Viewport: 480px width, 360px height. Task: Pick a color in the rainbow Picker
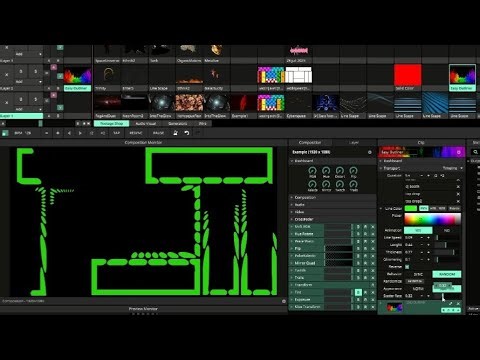pos(433,219)
